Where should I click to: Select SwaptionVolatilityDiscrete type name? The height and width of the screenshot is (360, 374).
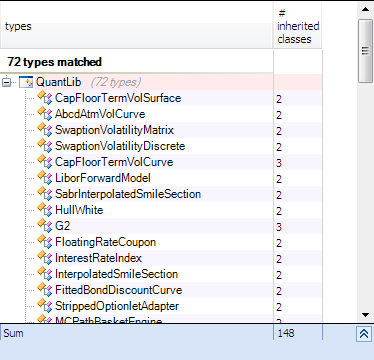pos(120,146)
